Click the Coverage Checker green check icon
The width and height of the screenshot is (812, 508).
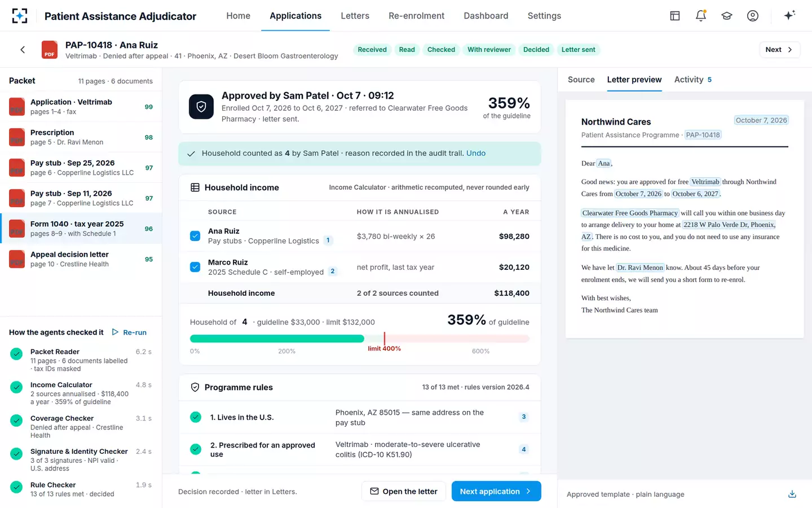click(x=17, y=421)
